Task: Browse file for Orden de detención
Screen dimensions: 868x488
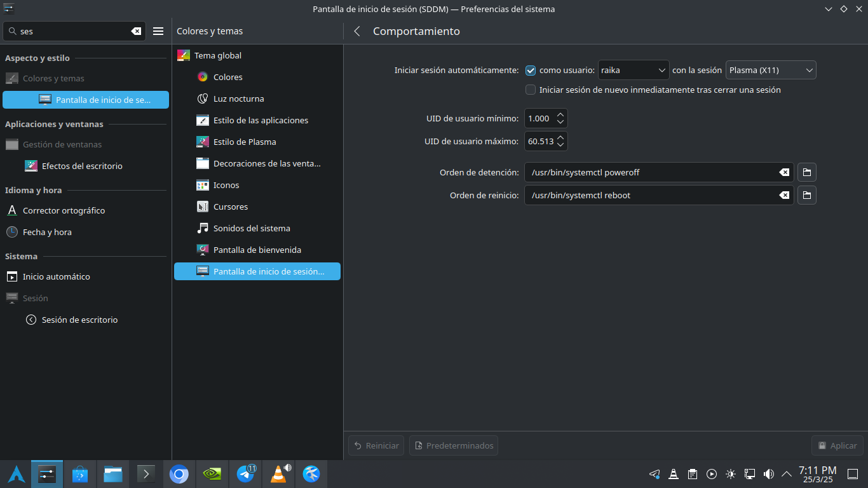Action: [806, 172]
